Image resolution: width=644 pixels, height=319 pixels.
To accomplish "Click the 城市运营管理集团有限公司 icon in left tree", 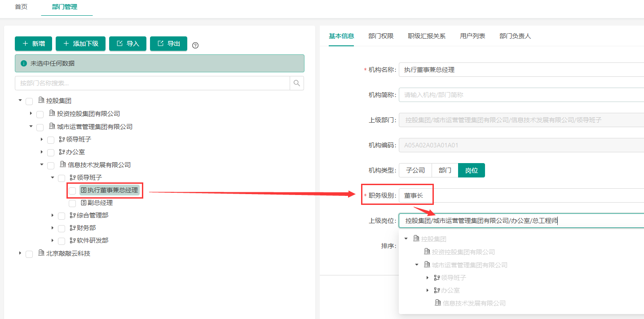I will click(52, 126).
